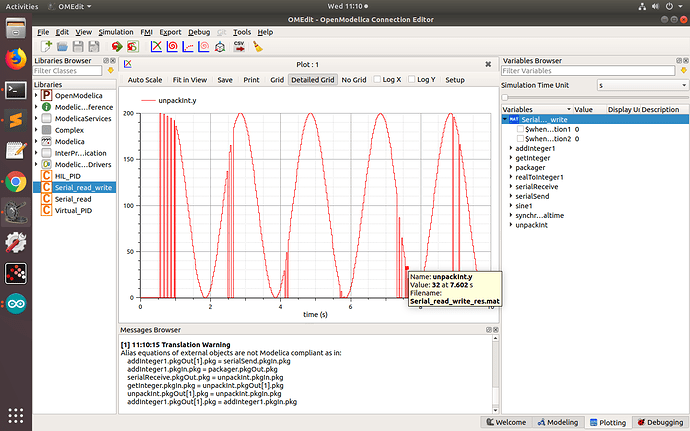Check the $when...tion1 variable checkbox

[520, 129]
